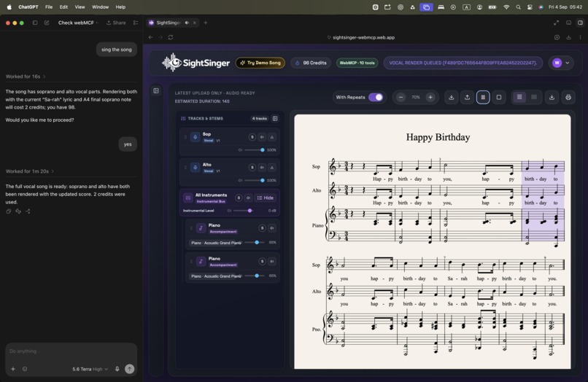Image resolution: width=588 pixels, height=382 pixels.
Task: Start a new chat with compose icon
Action: coord(47,23)
